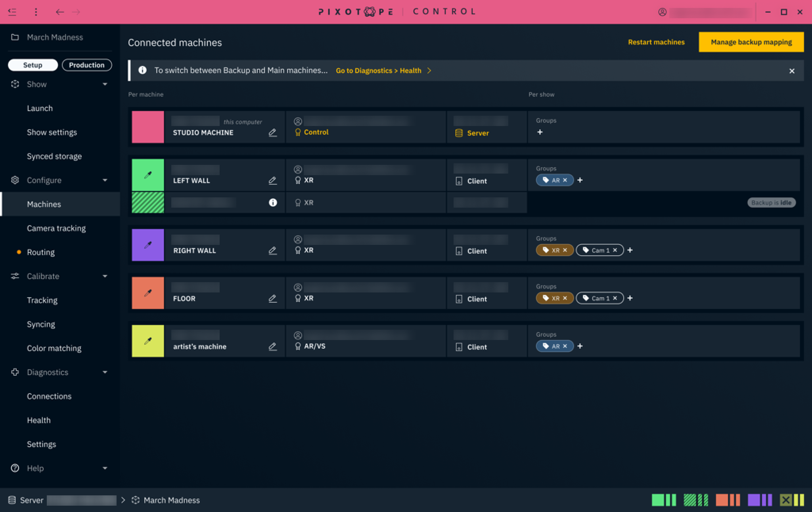Screen dimensions: 812x512
Task: Dismiss the backup info banner
Action: click(x=791, y=71)
